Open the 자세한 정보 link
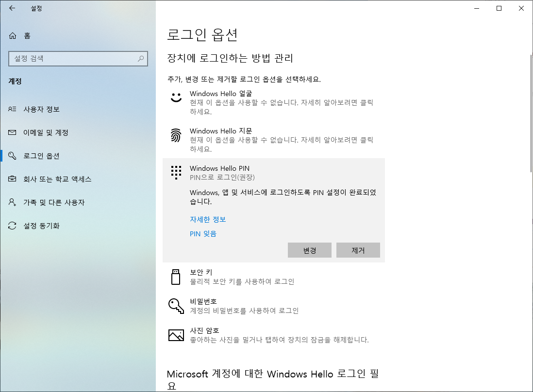Screen dimensions: 533x392 point(208,219)
